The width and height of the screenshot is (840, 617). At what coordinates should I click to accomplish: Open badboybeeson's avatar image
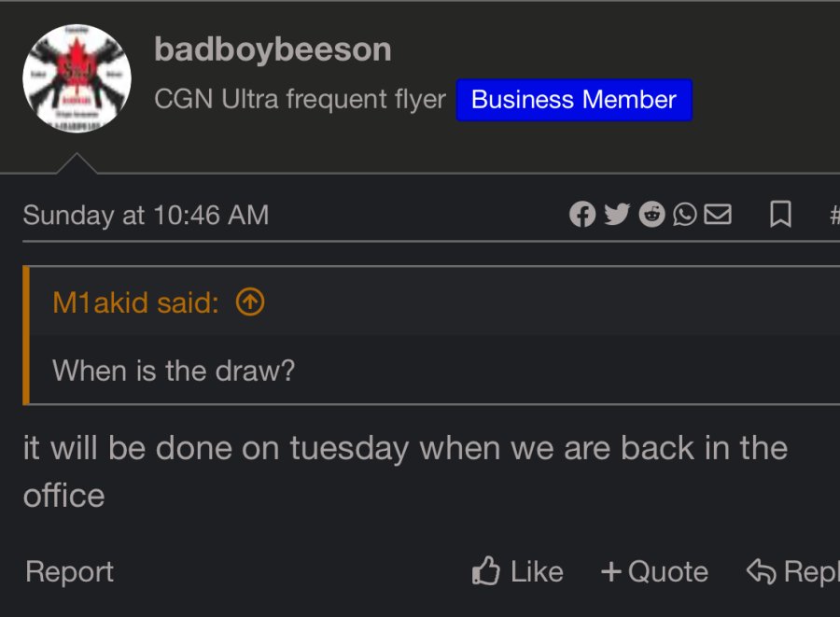coord(77,78)
